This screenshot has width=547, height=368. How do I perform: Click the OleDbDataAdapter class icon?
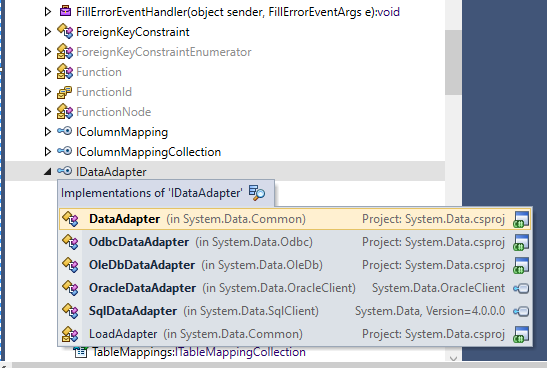(70, 265)
